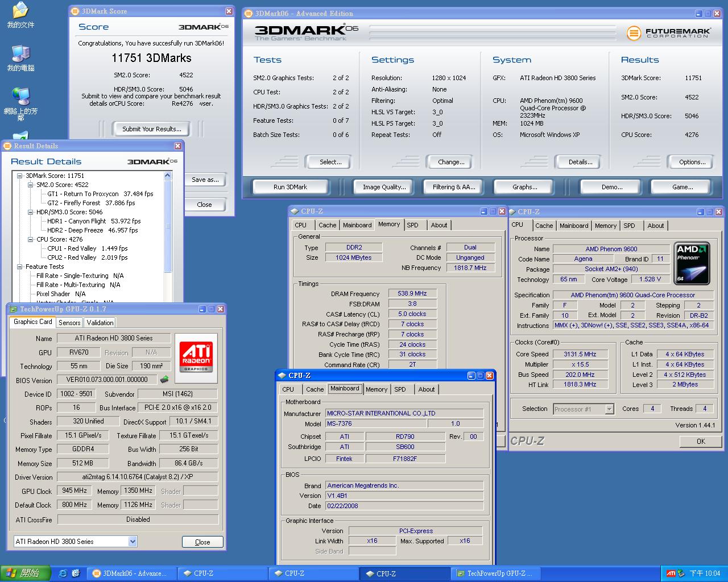The height and width of the screenshot is (582, 728).
Task: Click the BIOS Version field in GPU-Z
Action: [107, 380]
